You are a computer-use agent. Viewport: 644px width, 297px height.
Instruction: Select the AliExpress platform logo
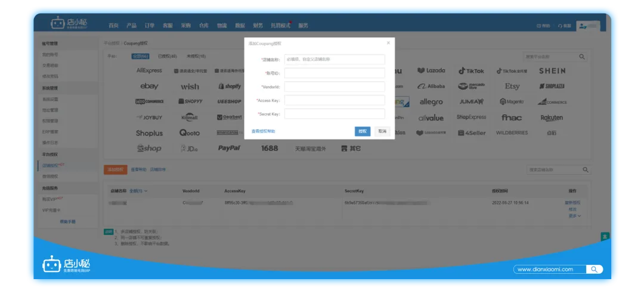[149, 70]
